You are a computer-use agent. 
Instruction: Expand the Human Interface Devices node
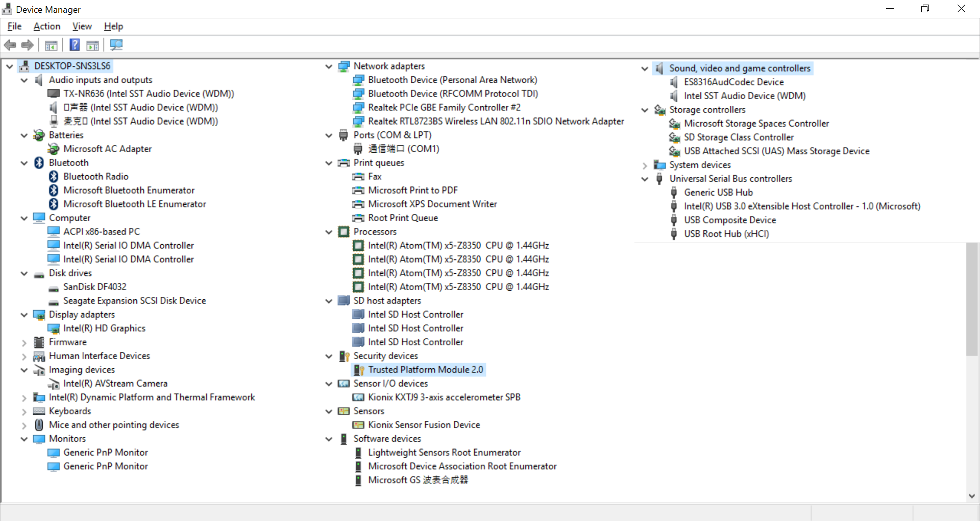[24, 357]
